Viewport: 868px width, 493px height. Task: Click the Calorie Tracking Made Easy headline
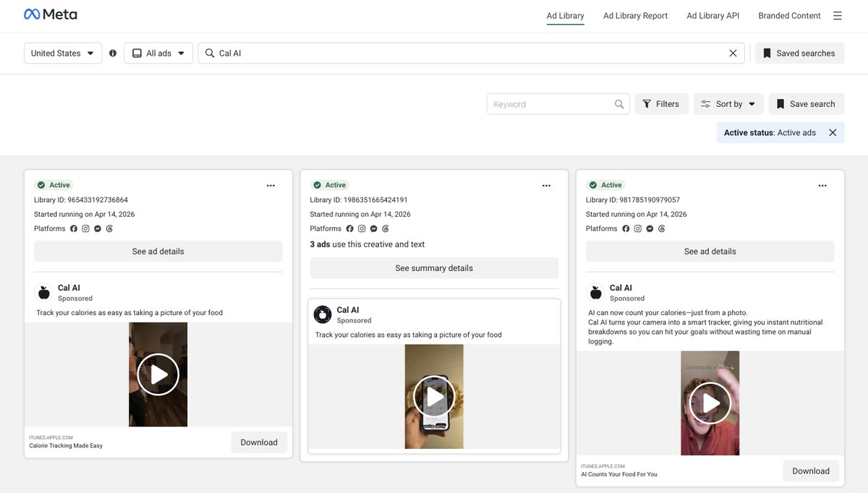66,446
